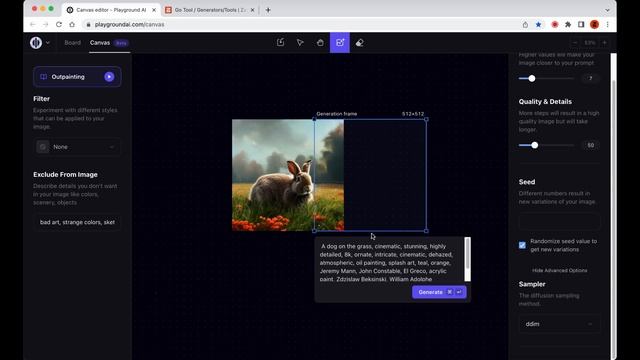Open the Chrome three-dot menu
This screenshot has height=360, width=640.
pos(607,24)
